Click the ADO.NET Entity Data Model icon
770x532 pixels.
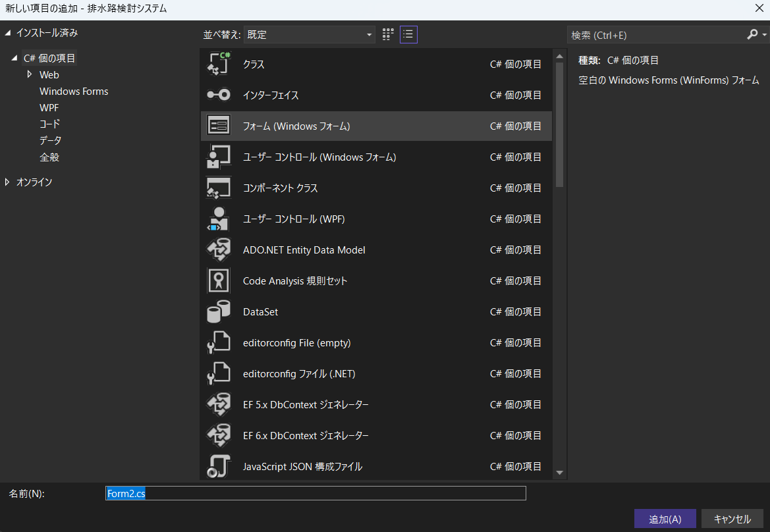click(x=218, y=250)
